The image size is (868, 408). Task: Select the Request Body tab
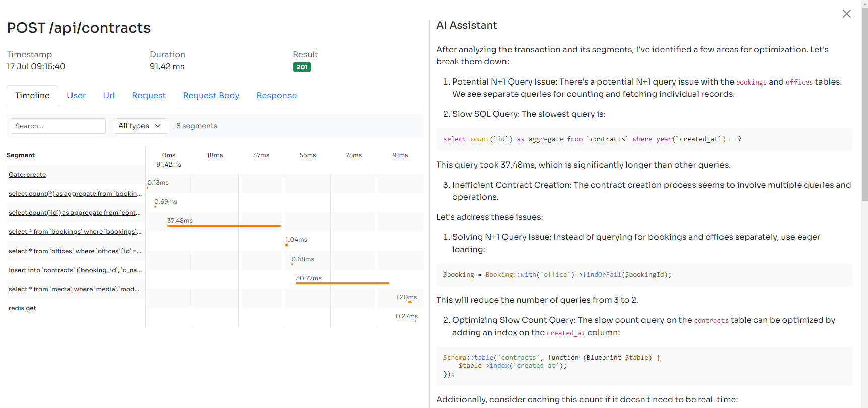[x=211, y=95]
